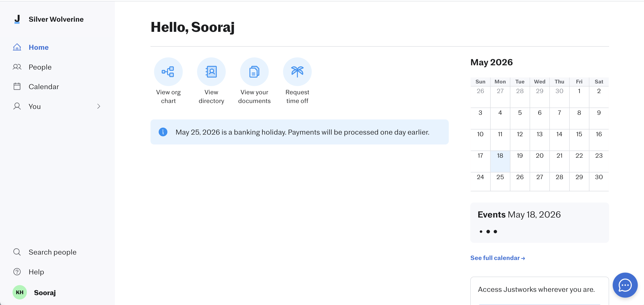Open Search people in sidebar
The height and width of the screenshot is (305, 644).
tap(53, 252)
